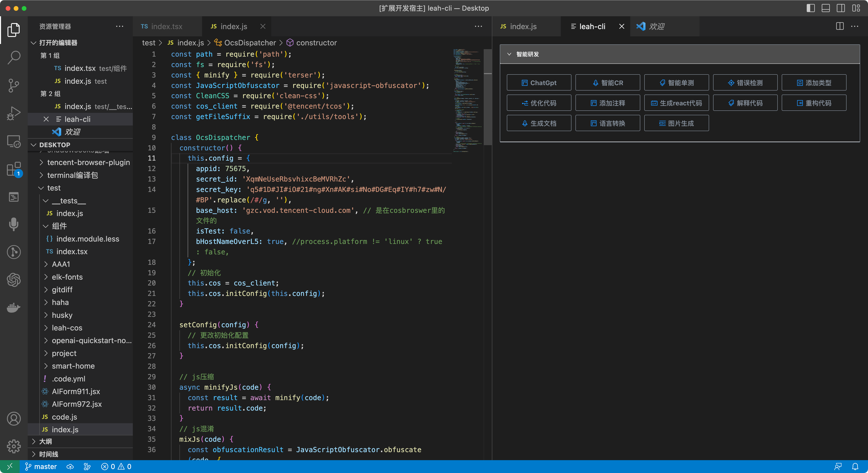
Task: Collapse the 智能研发 section
Action: tap(509, 54)
